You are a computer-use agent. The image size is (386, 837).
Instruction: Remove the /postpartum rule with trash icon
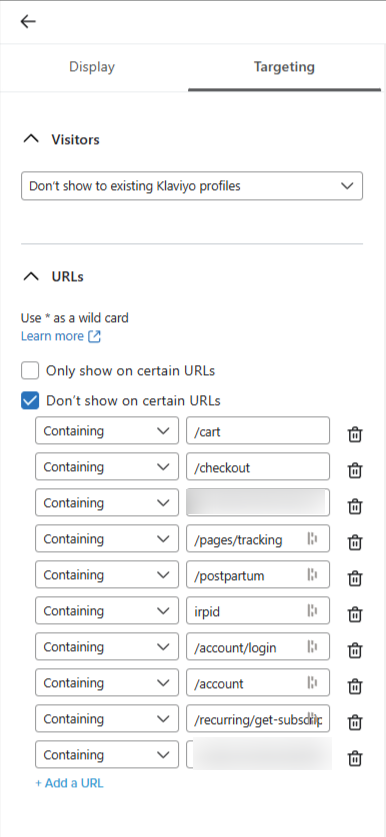tap(355, 578)
